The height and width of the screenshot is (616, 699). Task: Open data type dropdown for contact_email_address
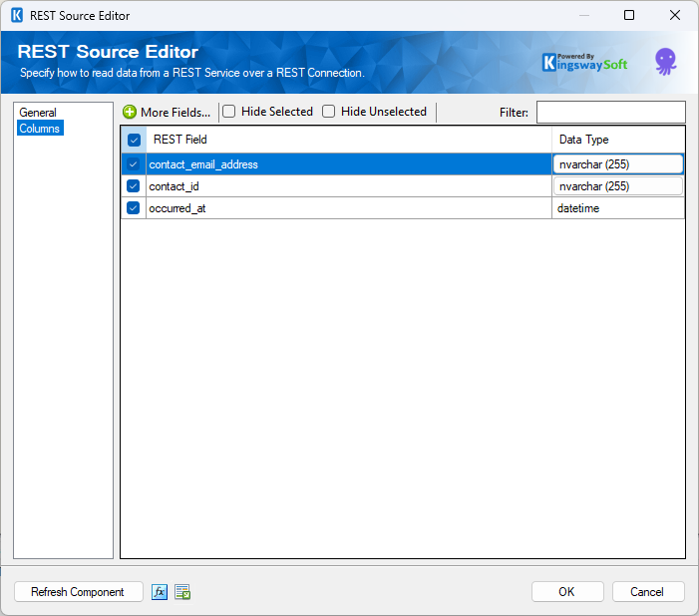[618, 164]
